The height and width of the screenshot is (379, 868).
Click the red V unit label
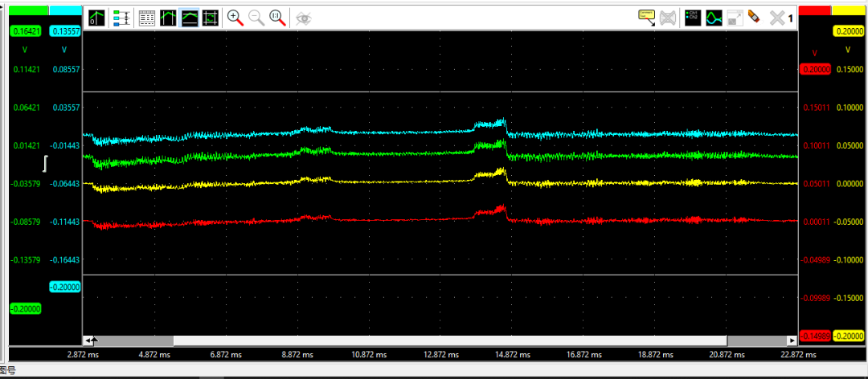pos(814,52)
